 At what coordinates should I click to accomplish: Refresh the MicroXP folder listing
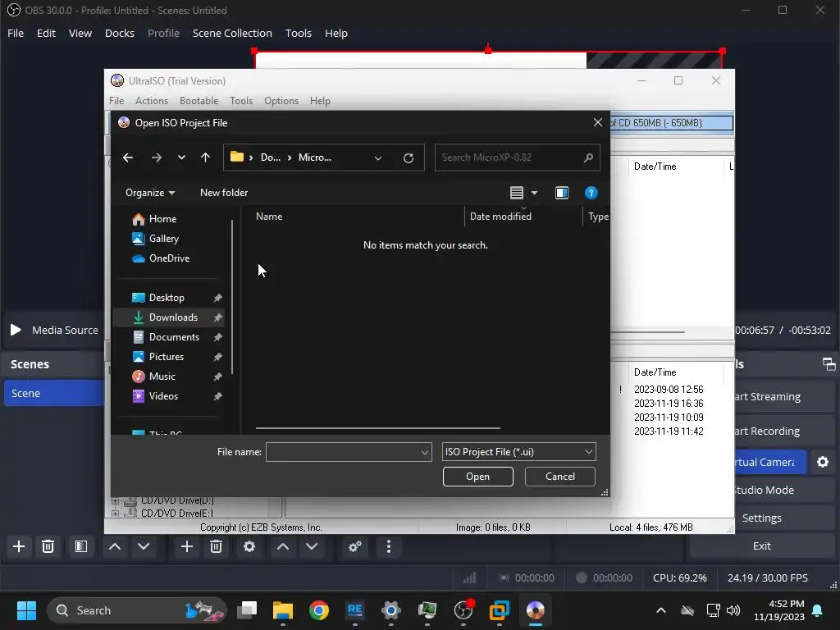click(409, 158)
